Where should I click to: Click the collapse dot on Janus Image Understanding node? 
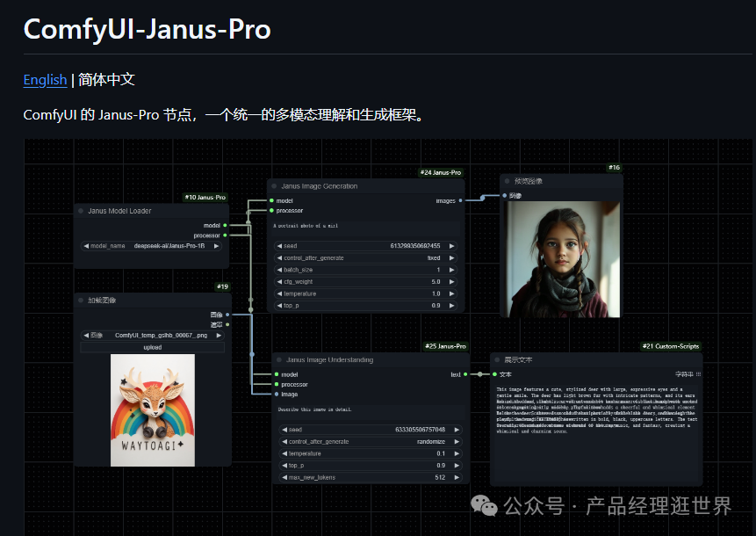click(277, 360)
